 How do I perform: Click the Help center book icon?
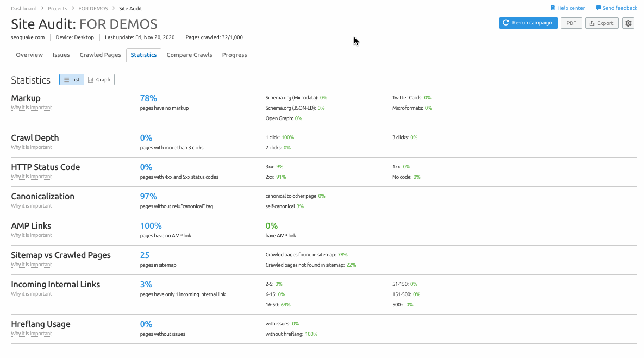pos(553,8)
